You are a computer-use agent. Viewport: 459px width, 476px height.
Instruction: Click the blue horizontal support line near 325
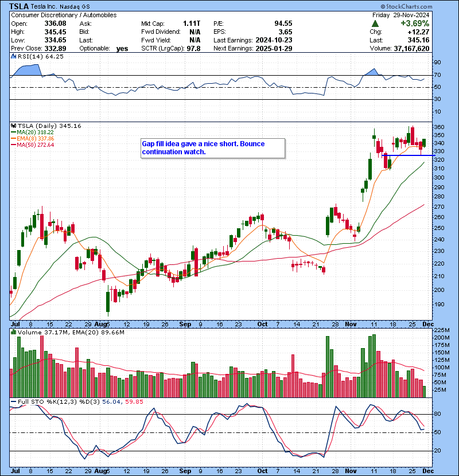click(408, 155)
